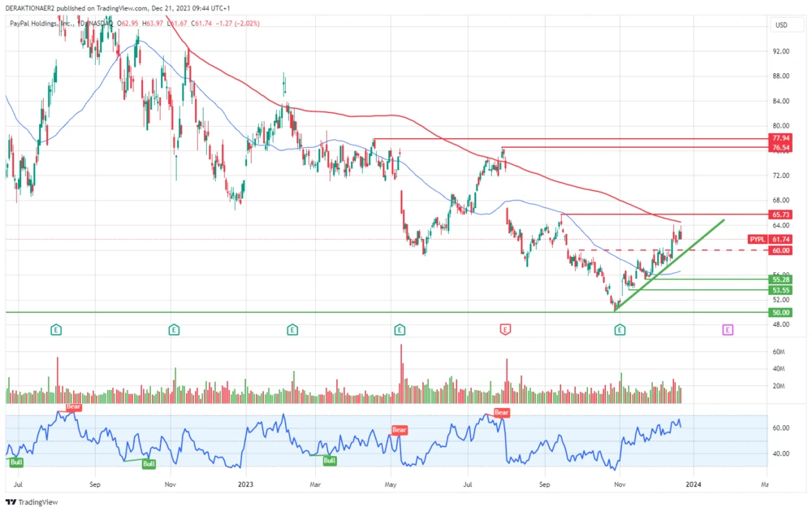Click the DERAKTIONAER2 username in the header
The height and width of the screenshot is (512, 812).
(31, 7)
